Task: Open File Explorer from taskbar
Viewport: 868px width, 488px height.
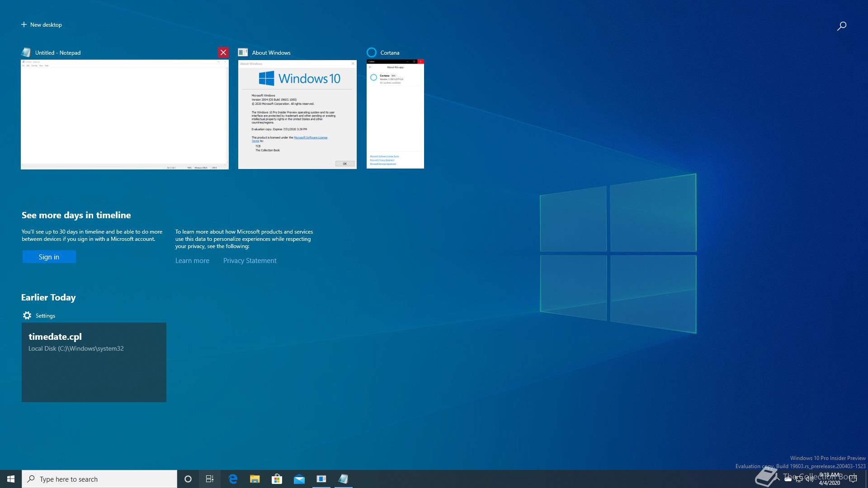Action: (x=255, y=479)
